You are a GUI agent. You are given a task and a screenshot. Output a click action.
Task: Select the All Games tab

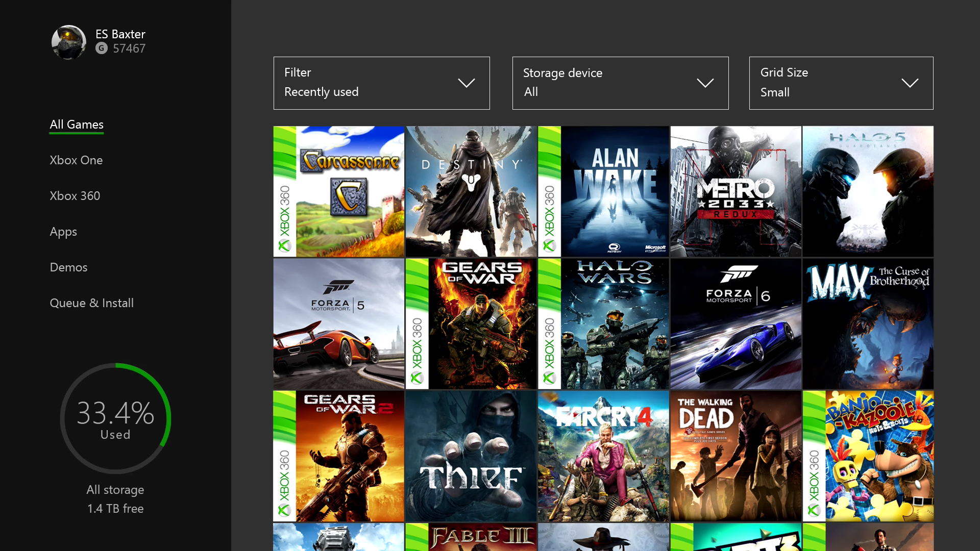click(x=77, y=124)
